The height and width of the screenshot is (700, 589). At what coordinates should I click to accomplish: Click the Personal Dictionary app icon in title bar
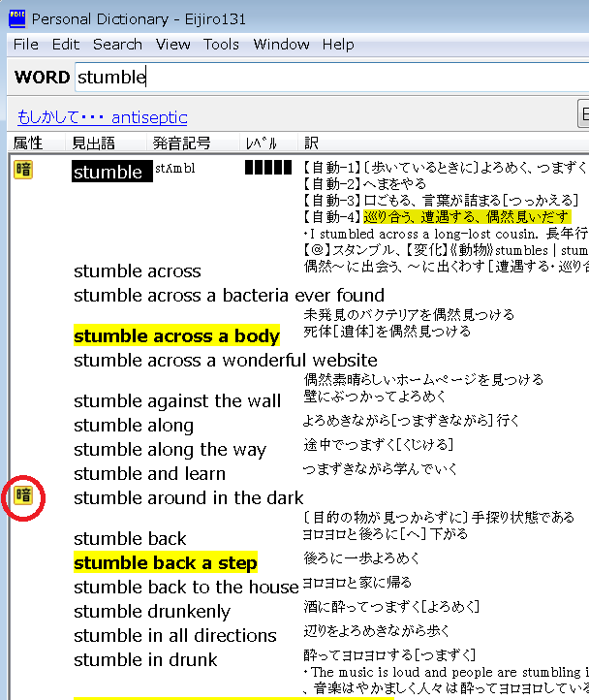pos(17,18)
